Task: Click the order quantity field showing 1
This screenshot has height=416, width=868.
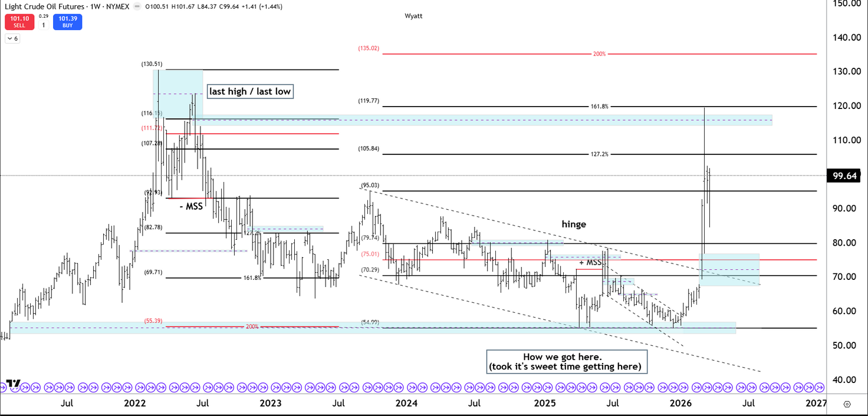Action: coord(43,25)
